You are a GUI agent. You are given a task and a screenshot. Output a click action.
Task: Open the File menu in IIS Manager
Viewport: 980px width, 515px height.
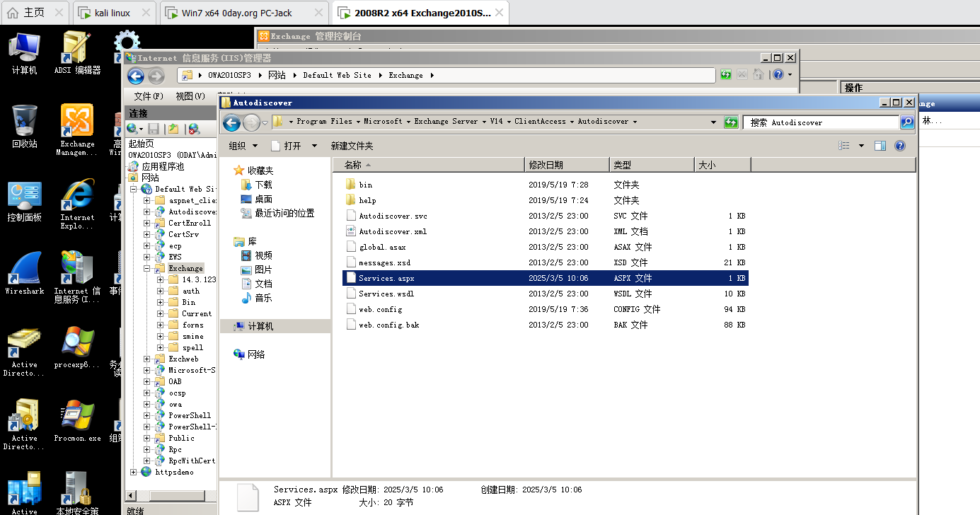pyautogui.click(x=148, y=96)
